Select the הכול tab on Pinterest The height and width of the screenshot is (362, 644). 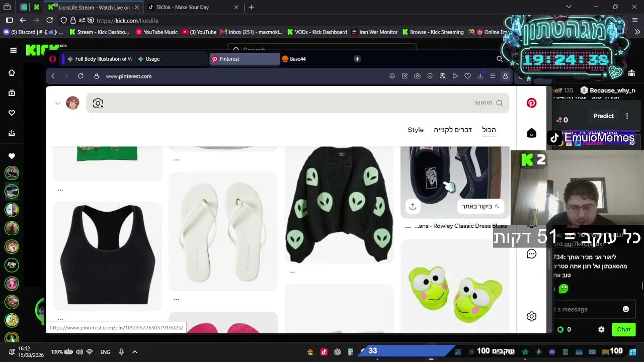(x=489, y=130)
